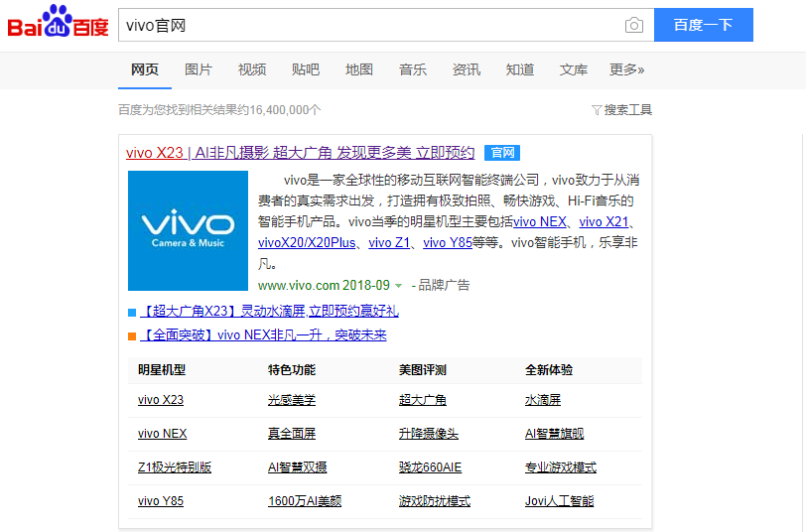This screenshot has width=806, height=532.
Task: Open the Jovi人工智能 link
Action: [x=559, y=501]
